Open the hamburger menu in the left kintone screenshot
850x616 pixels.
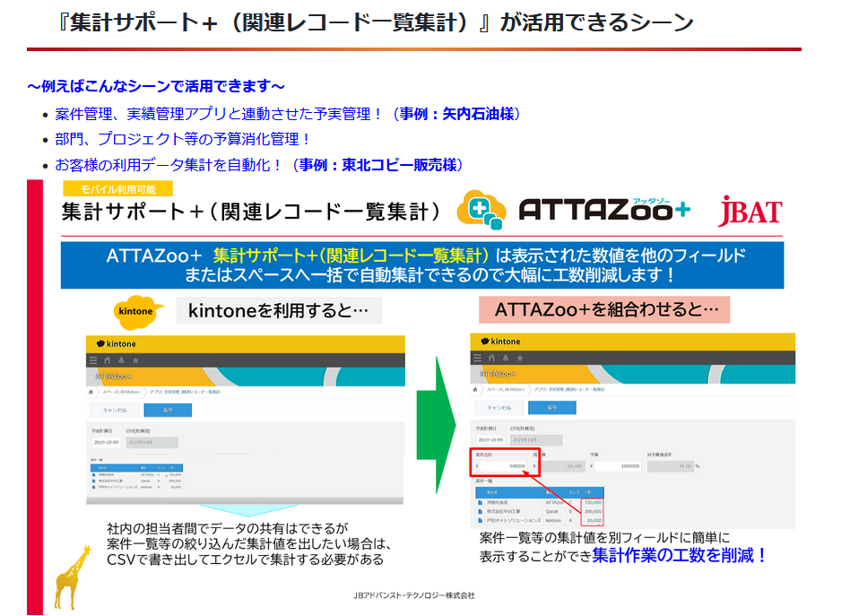[x=92, y=360]
